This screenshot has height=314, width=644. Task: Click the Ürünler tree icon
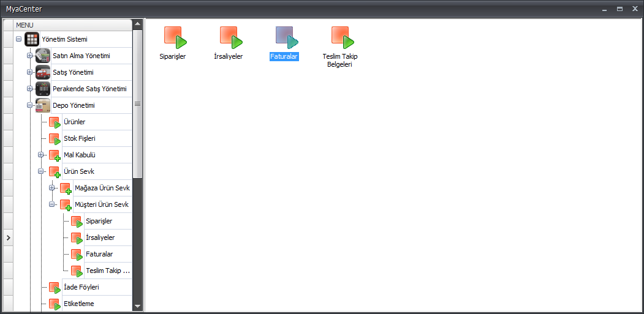click(x=55, y=122)
